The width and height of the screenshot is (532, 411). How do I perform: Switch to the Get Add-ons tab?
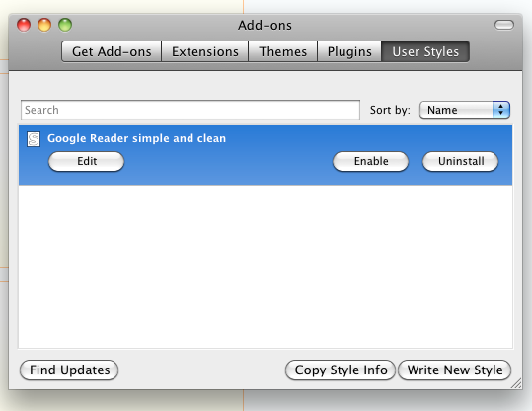[112, 51]
